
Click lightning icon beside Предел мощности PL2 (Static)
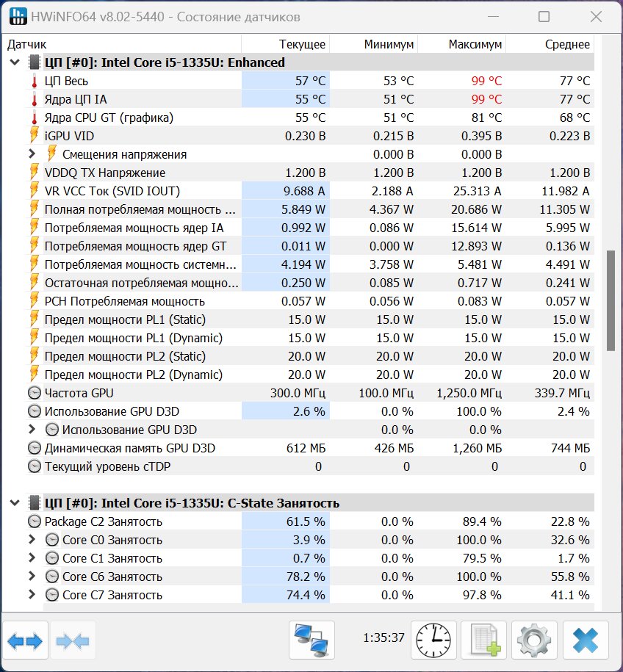click(35, 356)
